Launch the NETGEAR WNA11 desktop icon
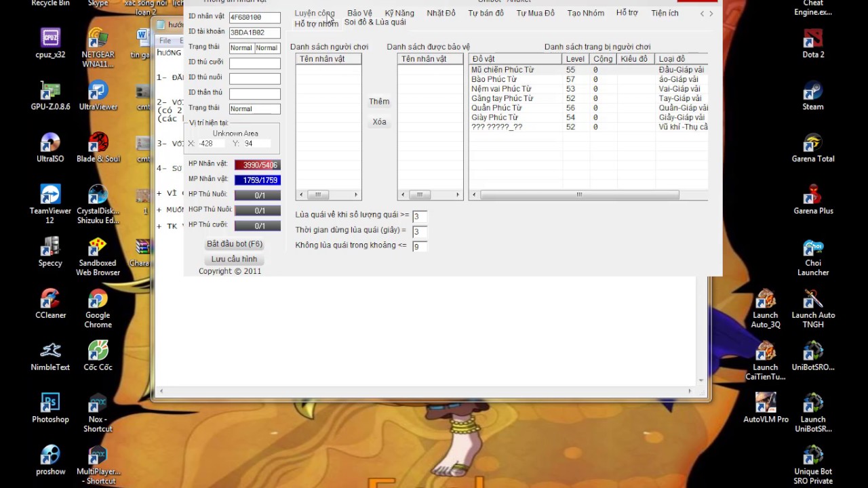Image resolution: width=868 pixels, height=488 pixels. (98, 47)
